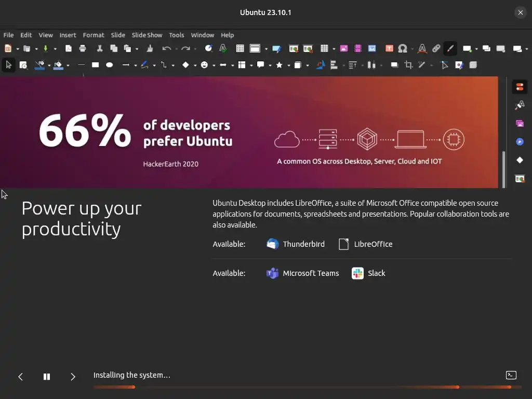The image size is (532, 399).
Task: Click the Crop Image icon
Action: tap(408, 65)
